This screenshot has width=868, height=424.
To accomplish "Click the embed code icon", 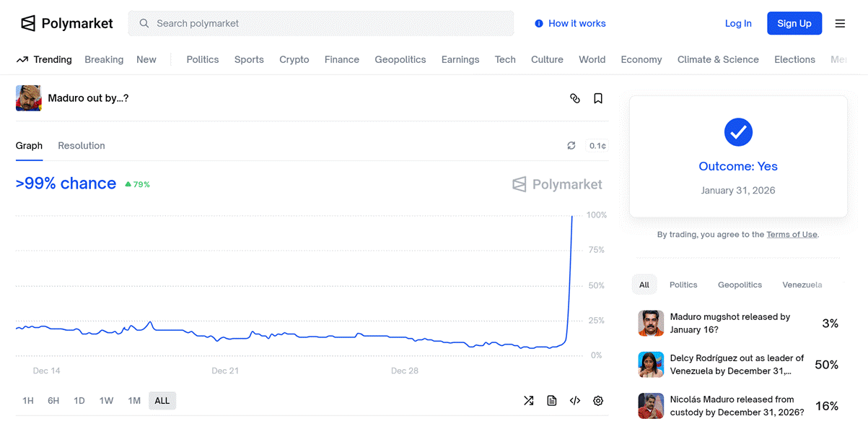I will coord(575,401).
